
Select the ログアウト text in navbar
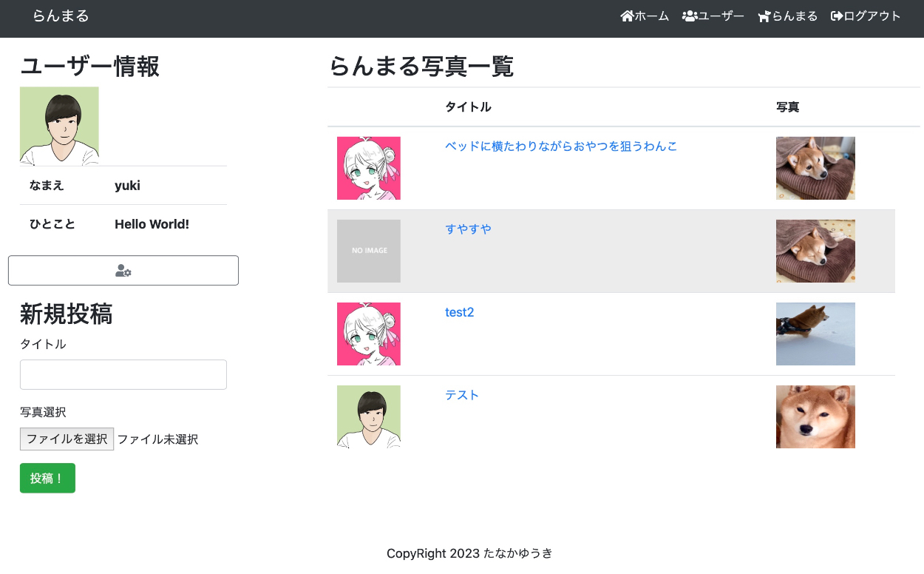point(872,16)
